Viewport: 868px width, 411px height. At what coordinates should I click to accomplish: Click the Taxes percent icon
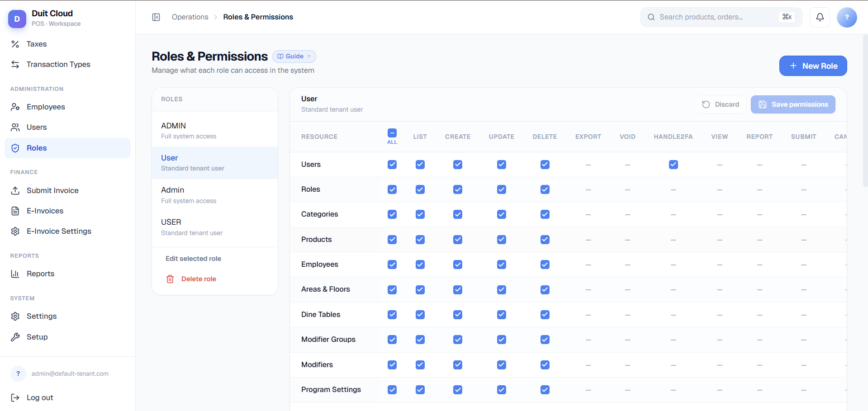(x=15, y=44)
